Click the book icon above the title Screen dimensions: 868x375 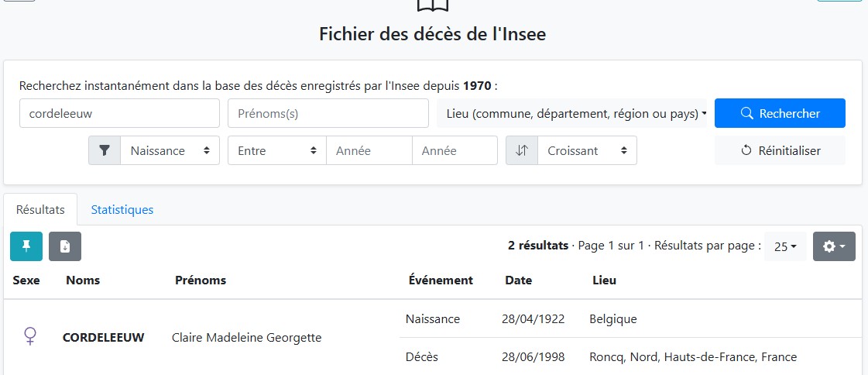pos(433,5)
